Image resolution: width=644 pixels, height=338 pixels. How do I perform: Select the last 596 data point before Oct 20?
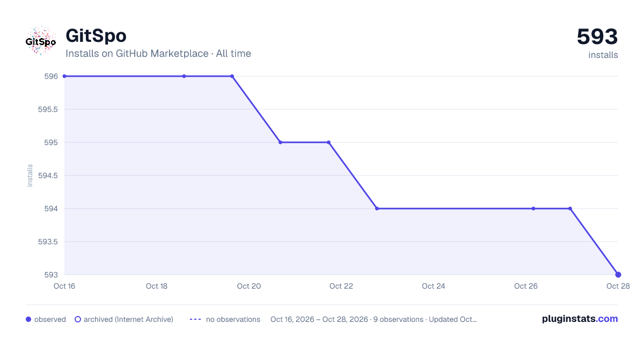pyautogui.click(x=232, y=76)
